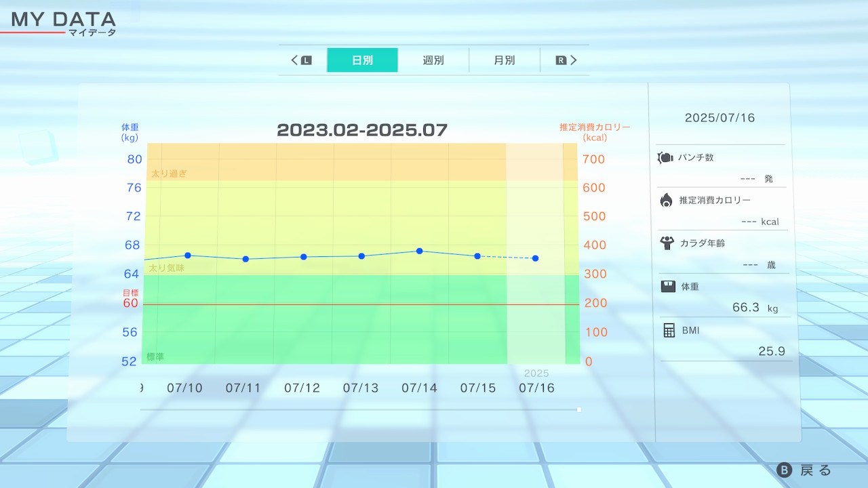Go to next view with R arrow
Screen dimensions: 868x488
pyautogui.click(x=566, y=60)
